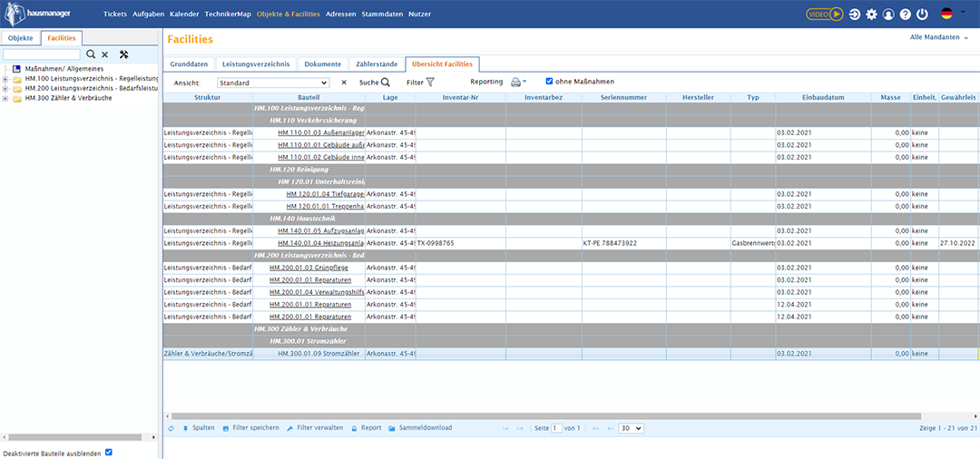Open the Alle Mandanten dropdown
This screenshot has width=980, height=459.
pyautogui.click(x=939, y=37)
